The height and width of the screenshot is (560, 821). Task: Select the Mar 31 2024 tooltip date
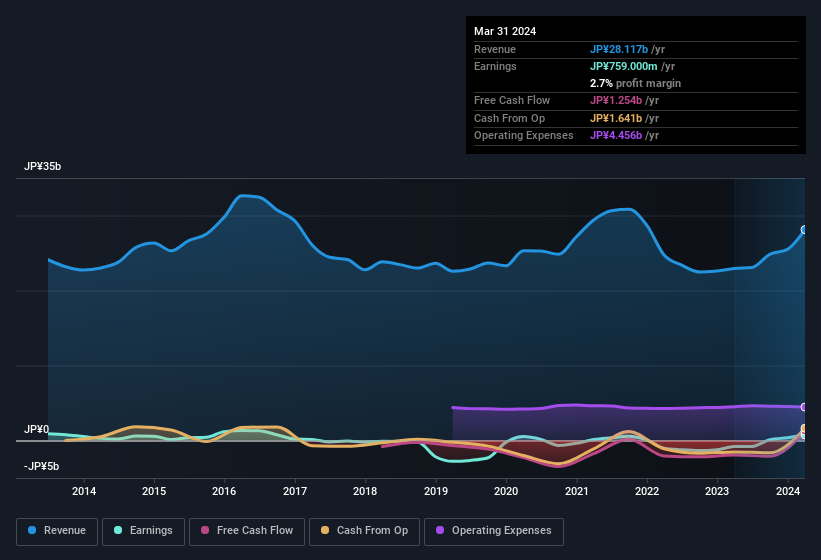[505, 31]
